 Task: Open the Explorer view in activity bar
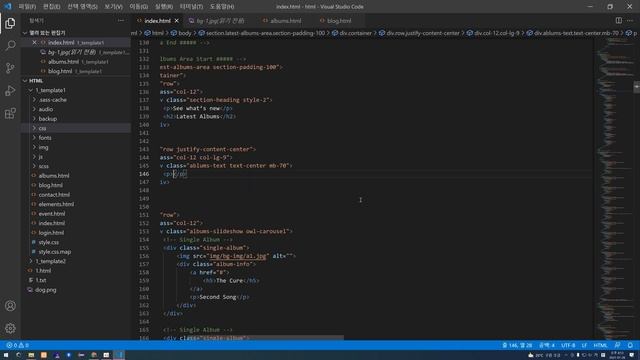coord(10,23)
